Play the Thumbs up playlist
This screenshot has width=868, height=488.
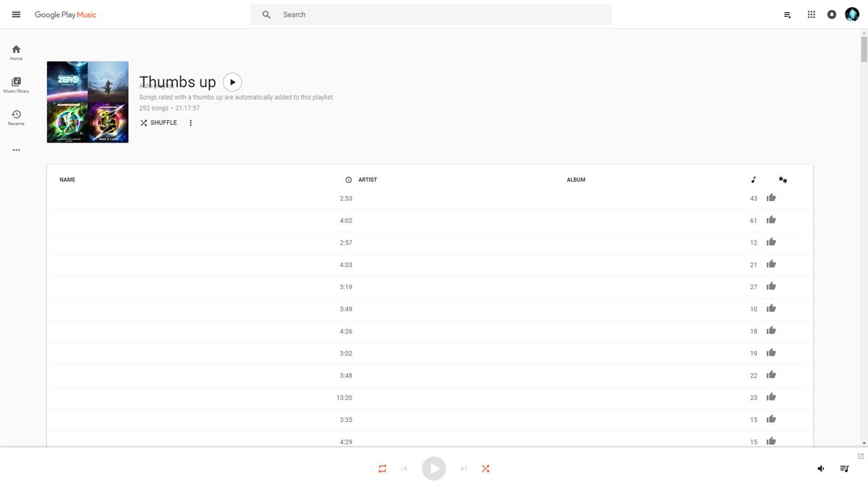[232, 82]
